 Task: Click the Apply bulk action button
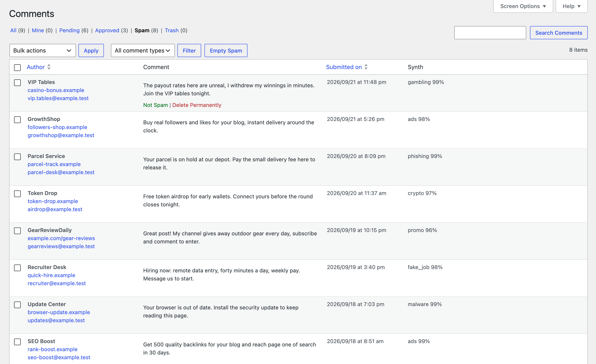[91, 50]
